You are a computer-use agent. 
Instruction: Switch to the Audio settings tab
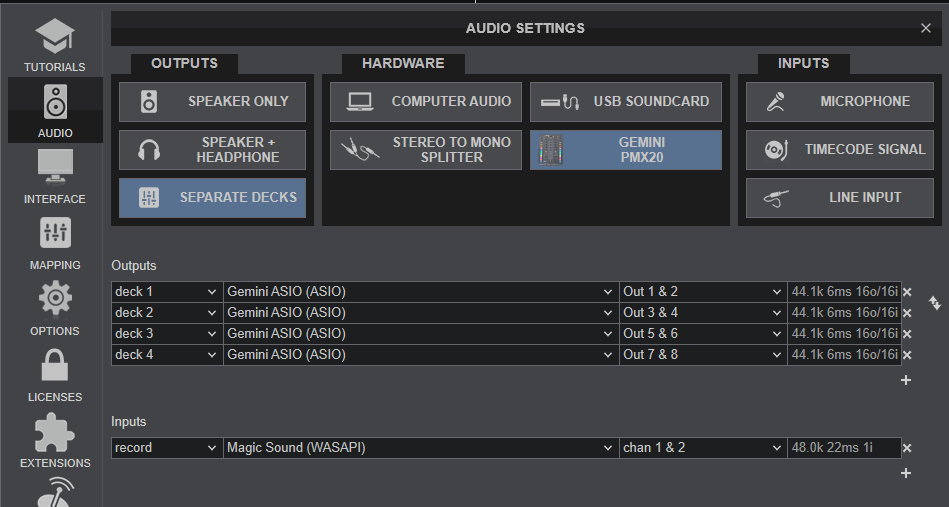55,110
